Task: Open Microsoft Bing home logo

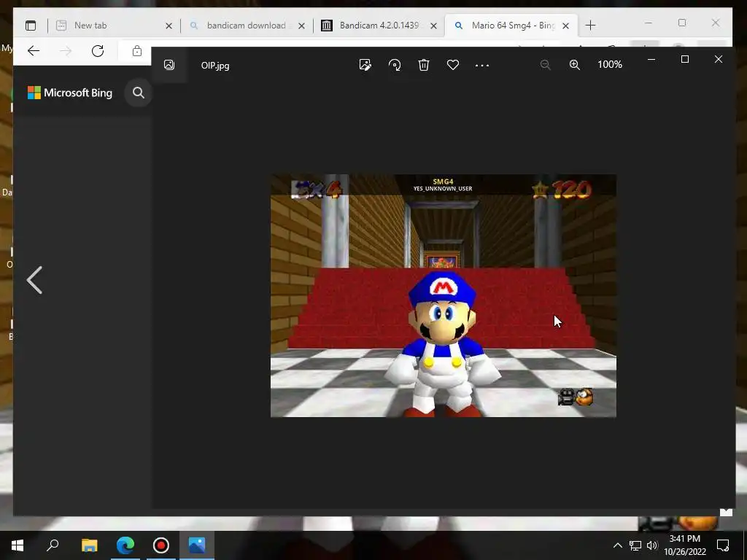Action: coord(70,93)
